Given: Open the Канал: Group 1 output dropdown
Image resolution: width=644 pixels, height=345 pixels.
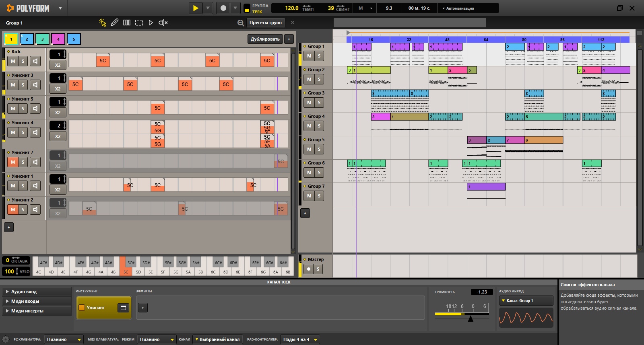Looking at the screenshot, I should coord(526,300).
